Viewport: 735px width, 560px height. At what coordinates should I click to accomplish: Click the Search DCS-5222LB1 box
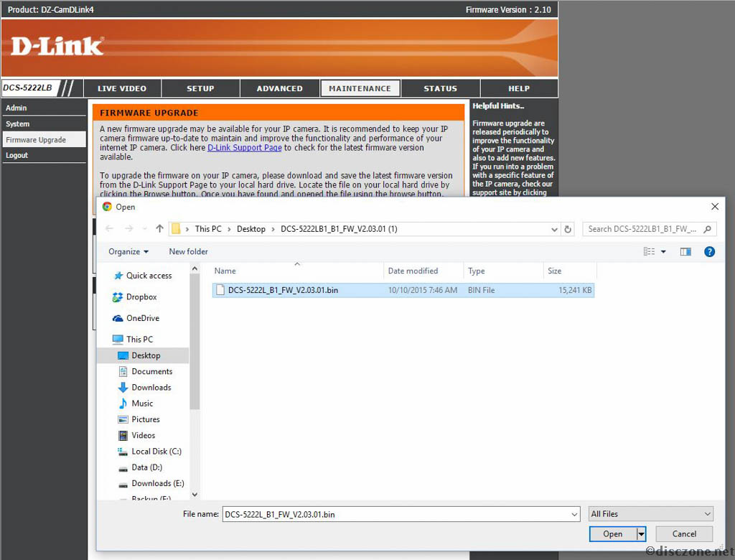click(x=649, y=229)
